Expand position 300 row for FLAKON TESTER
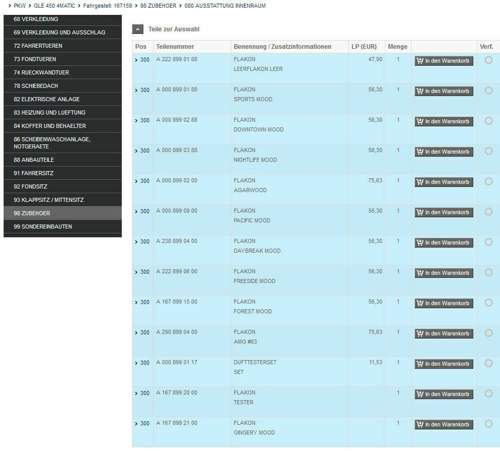 (x=142, y=393)
